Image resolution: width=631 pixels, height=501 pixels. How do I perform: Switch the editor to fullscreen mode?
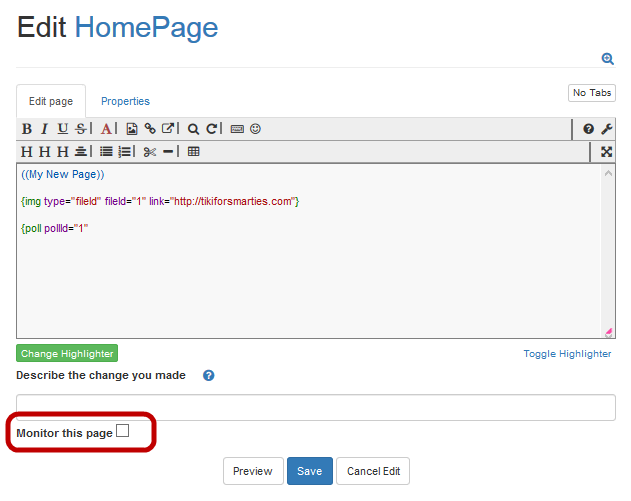point(606,152)
